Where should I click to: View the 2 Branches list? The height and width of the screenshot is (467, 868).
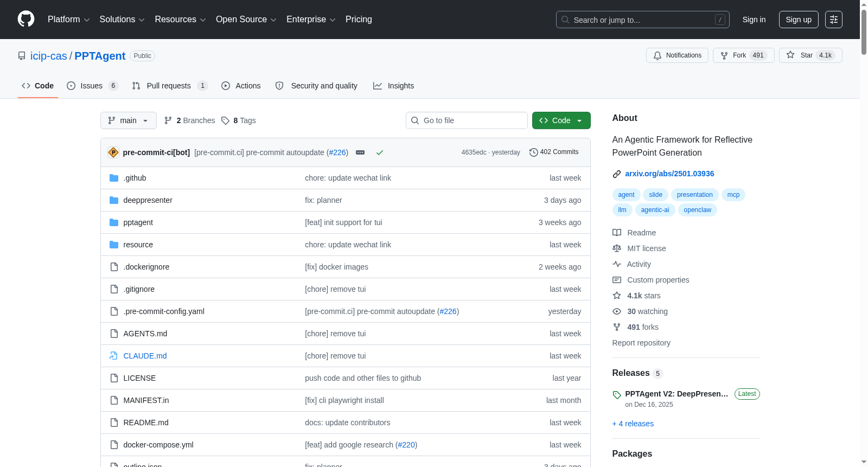tap(190, 120)
